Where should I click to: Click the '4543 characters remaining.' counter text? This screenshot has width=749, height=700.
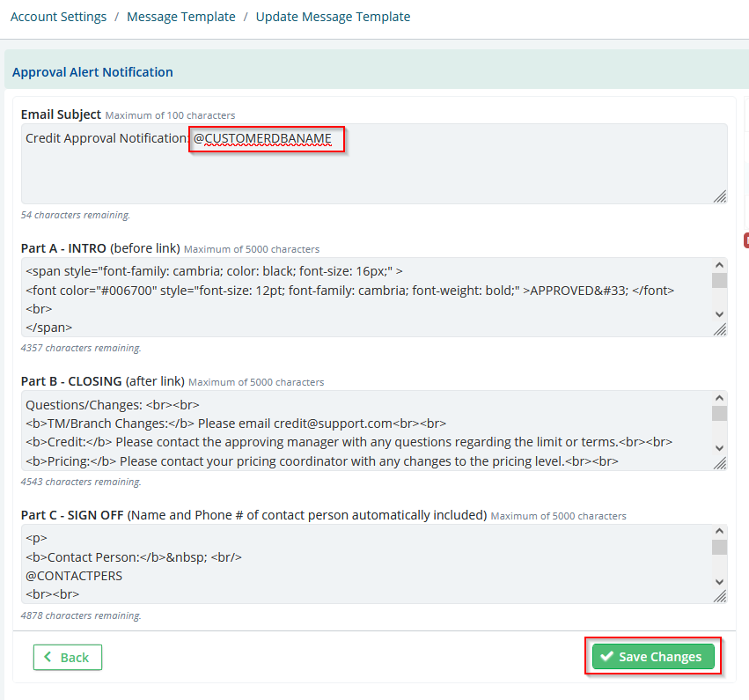click(81, 482)
